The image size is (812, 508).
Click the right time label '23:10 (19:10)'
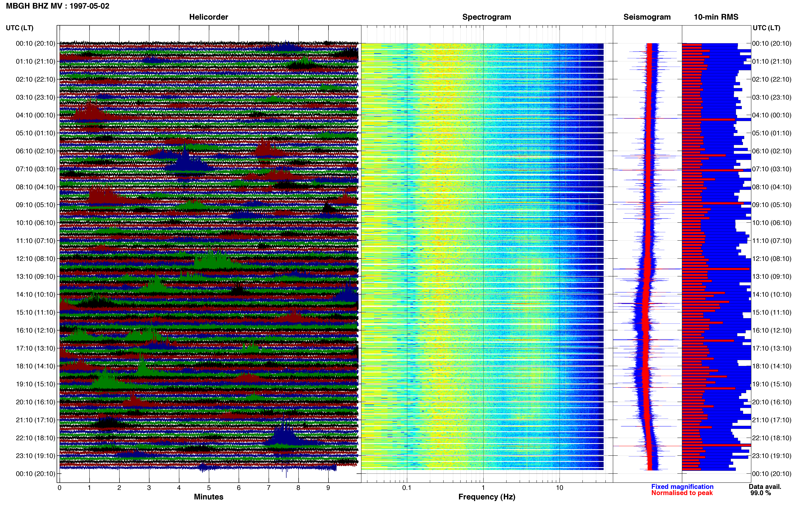click(772, 456)
